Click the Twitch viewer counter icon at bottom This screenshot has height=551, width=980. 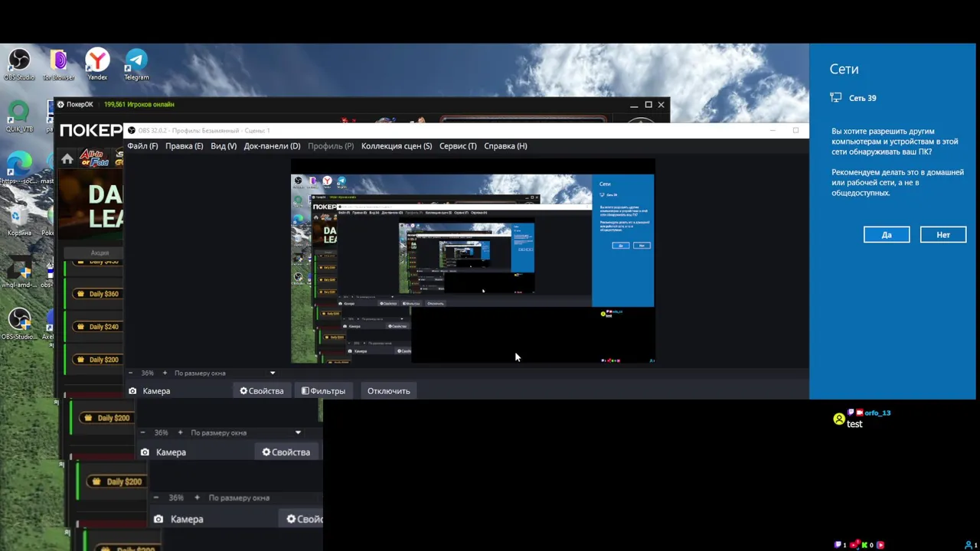click(838, 545)
